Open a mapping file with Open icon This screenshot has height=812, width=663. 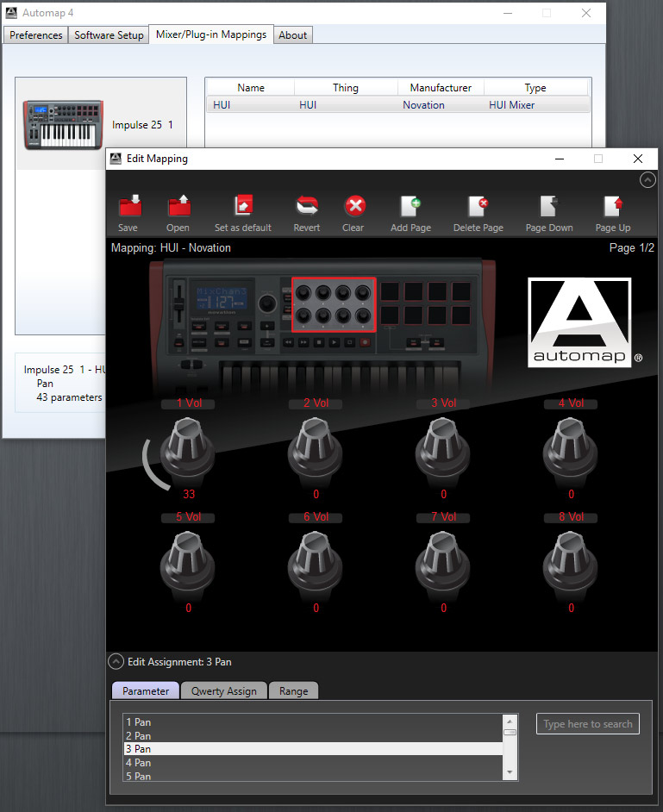178,207
